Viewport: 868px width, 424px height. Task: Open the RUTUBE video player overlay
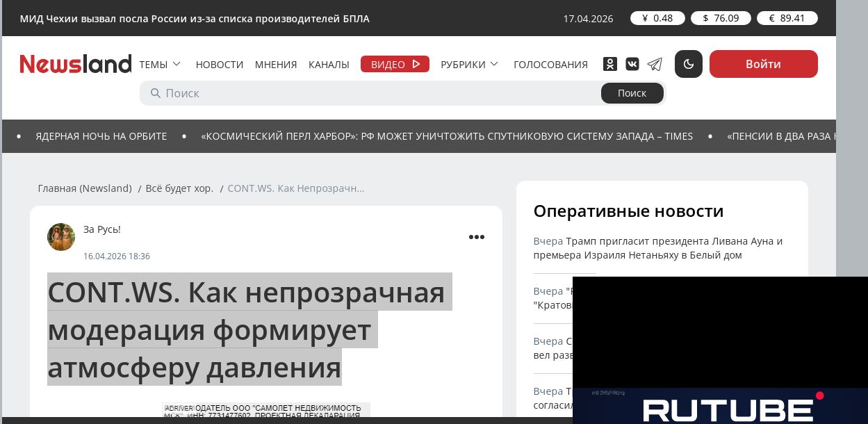[720, 348]
